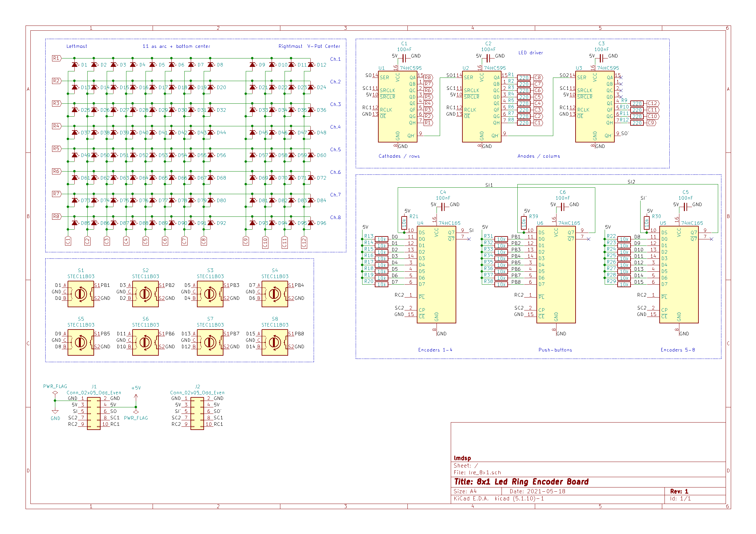
Task: Select capacitor C1 above U1
Action: click(x=404, y=58)
